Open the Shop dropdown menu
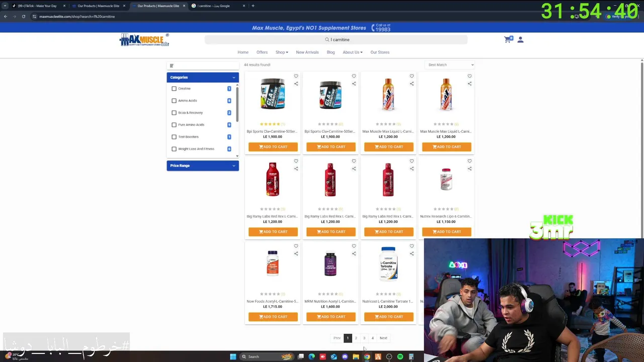 click(x=282, y=52)
